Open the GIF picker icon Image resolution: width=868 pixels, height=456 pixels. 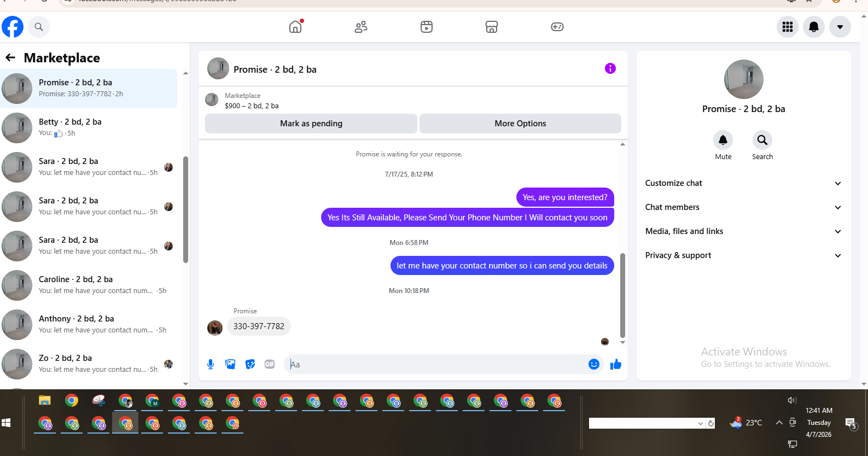click(x=270, y=364)
